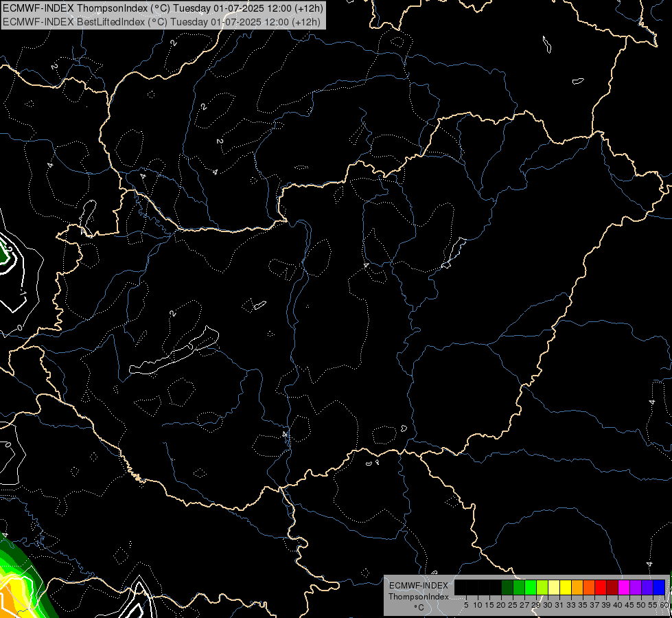Select the "ECMWF-INDEX" label in the legend box
The width and height of the screenshot is (672, 618).
coord(419,586)
